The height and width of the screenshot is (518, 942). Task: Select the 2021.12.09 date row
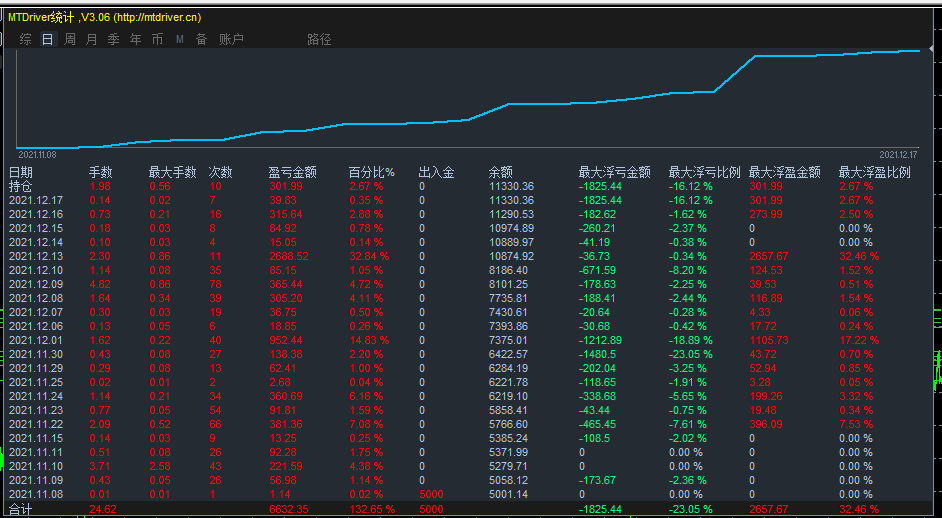36,284
